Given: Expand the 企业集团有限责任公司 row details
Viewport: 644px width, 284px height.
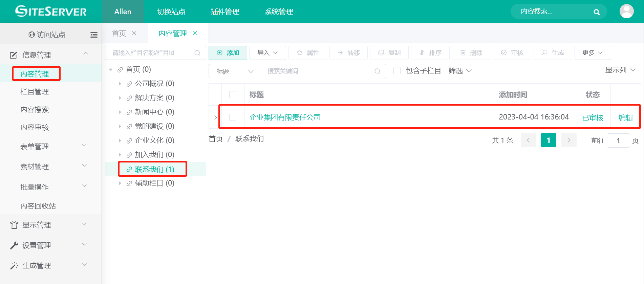Looking at the screenshot, I should pos(215,117).
